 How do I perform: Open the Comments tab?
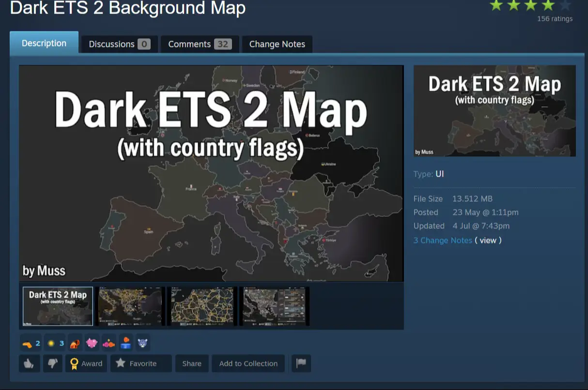(x=200, y=44)
